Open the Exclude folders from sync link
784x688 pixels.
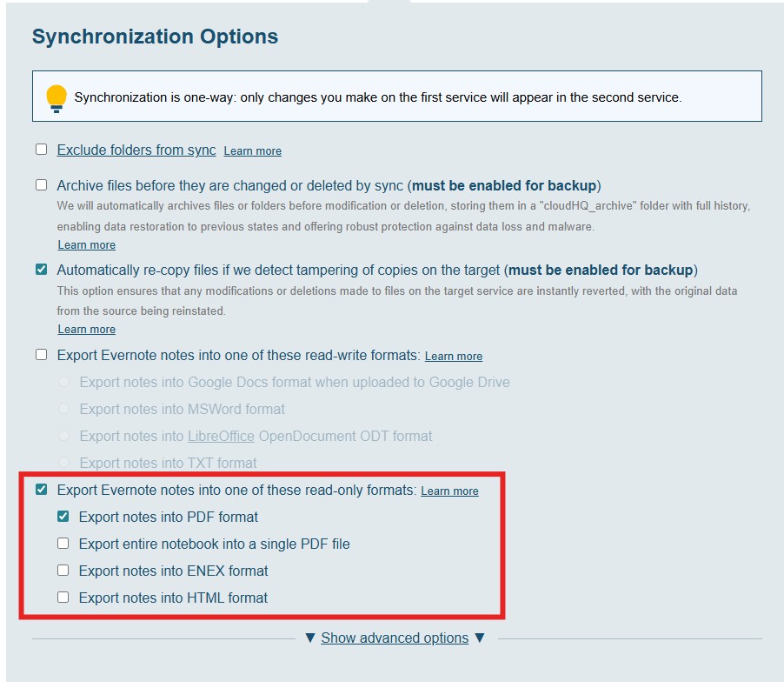pos(136,150)
